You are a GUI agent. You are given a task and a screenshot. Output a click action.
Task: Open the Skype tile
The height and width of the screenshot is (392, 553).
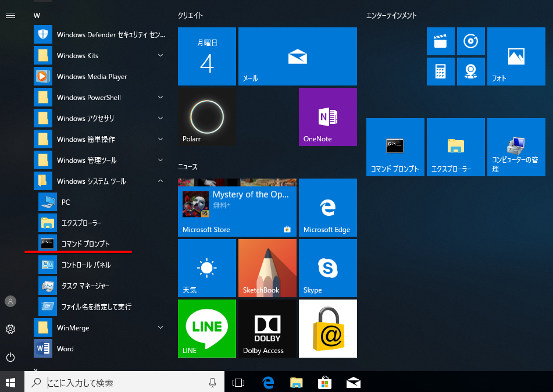click(x=328, y=268)
